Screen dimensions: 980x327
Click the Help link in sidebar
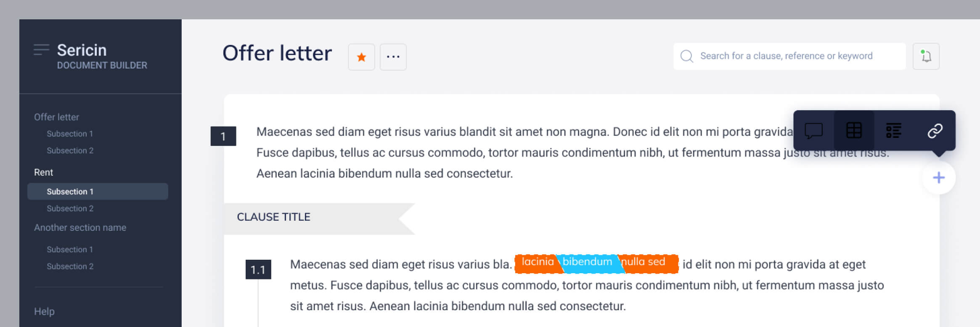pos(44,311)
